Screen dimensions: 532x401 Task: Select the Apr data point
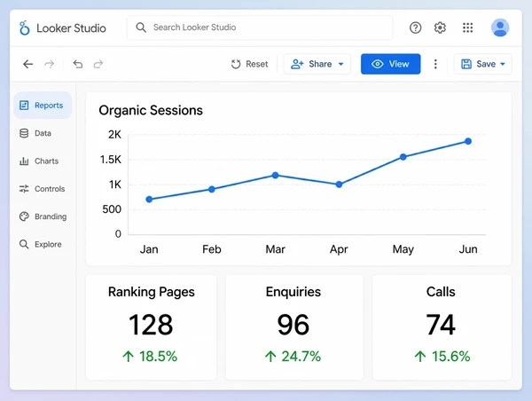point(339,185)
